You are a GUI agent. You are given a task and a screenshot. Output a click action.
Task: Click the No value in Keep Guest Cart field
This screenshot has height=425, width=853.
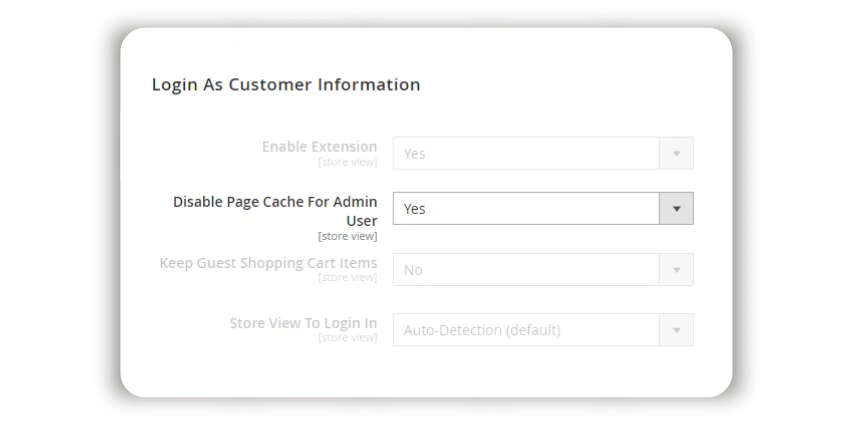pos(413,269)
